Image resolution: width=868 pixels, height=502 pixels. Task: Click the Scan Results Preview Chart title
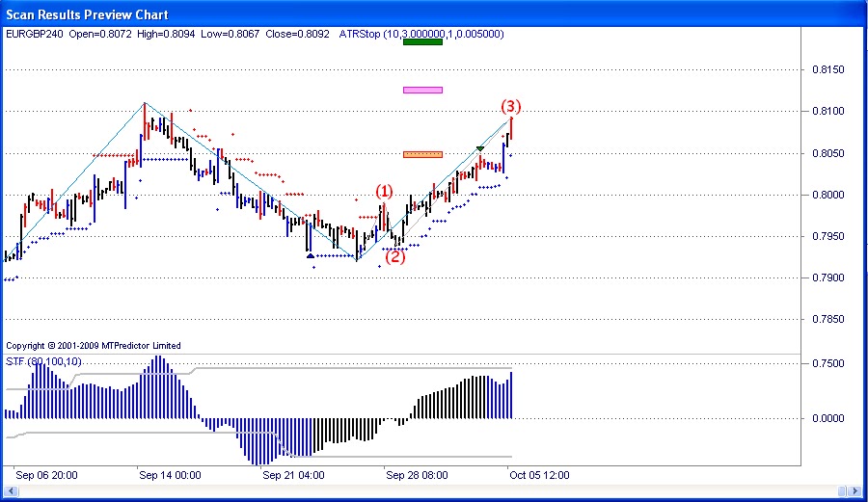(87, 14)
